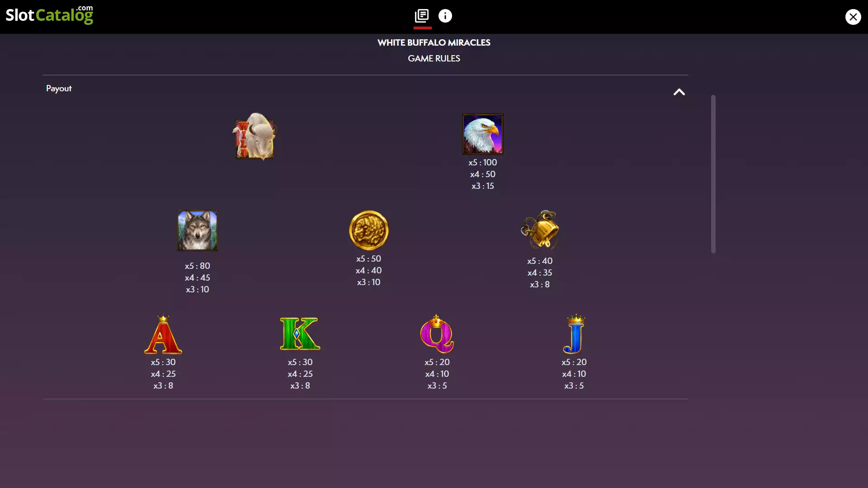
Task: Click the 'WHITE BUFFALO MIRACLES' title
Action: click(x=434, y=42)
